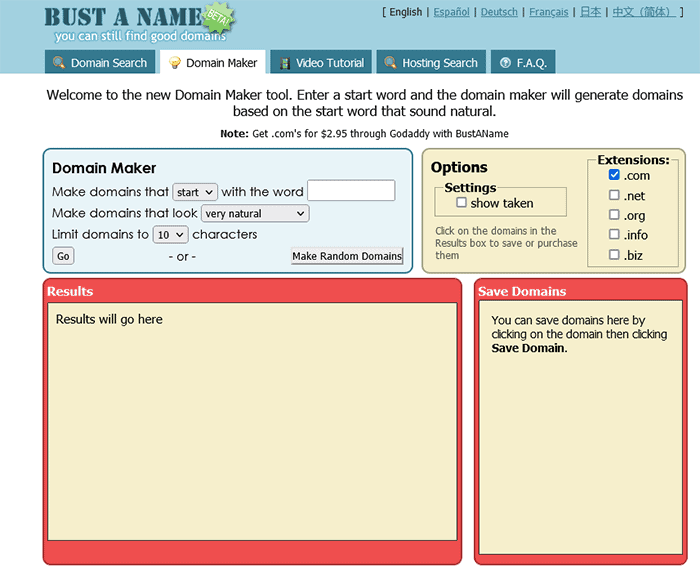Enable the .info extension checkbox
Viewport: 700px width, 576px height.
[614, 234]
